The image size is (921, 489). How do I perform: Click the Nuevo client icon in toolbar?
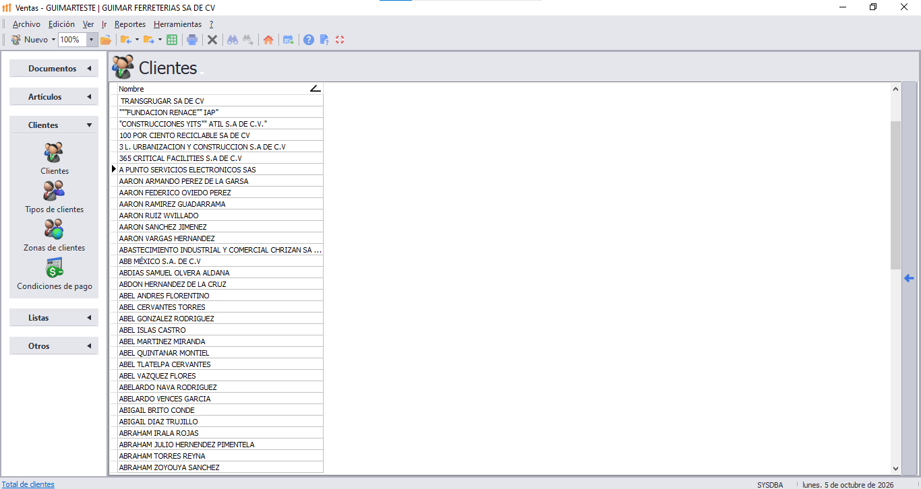[16, 40]
